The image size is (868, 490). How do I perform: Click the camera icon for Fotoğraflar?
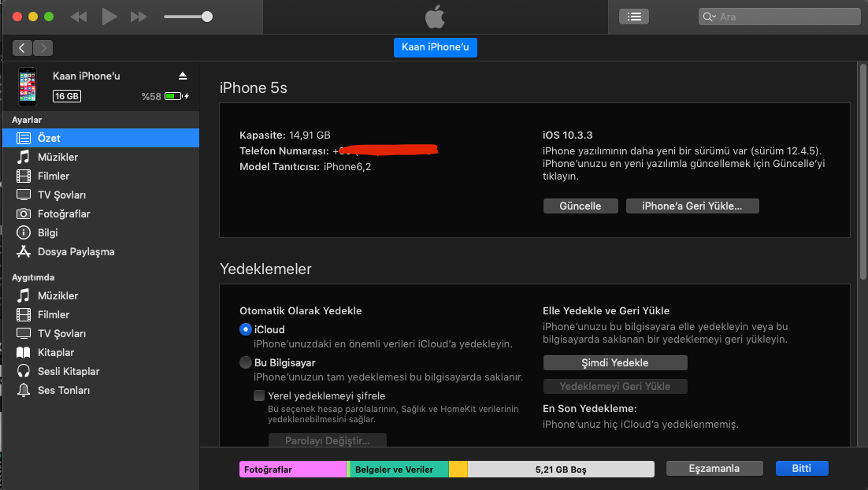[x=24, y=213]
